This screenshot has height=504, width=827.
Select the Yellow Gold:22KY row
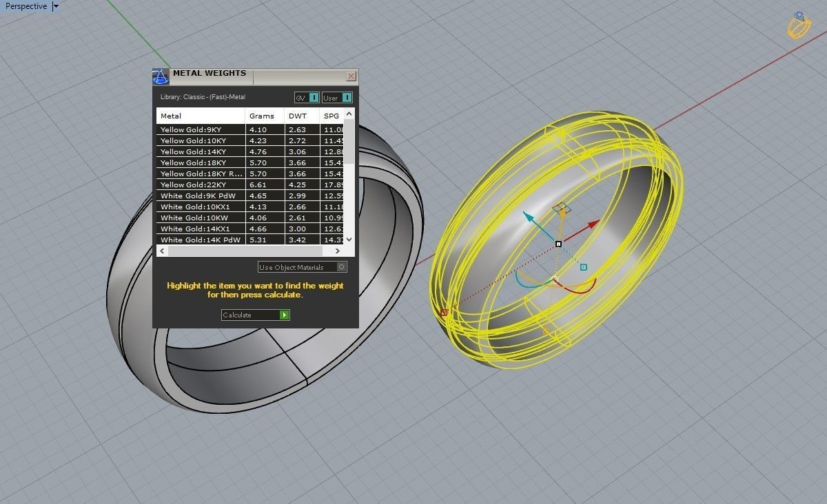click(x=250, y=185)
